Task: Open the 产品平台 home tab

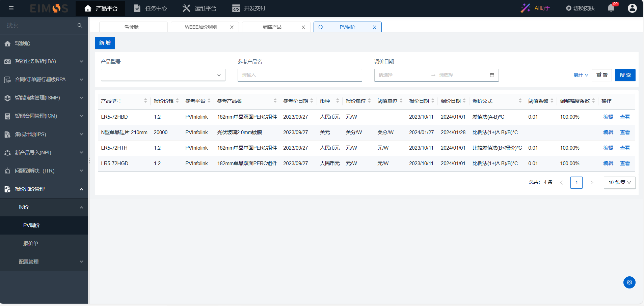Action: (x=101, y=8)
